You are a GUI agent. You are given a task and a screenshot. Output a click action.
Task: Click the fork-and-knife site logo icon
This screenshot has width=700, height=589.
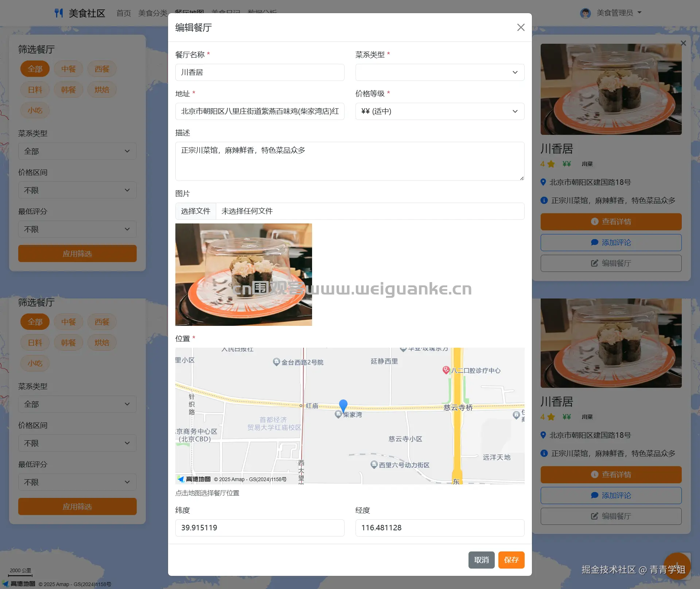(x=59, y=13)
